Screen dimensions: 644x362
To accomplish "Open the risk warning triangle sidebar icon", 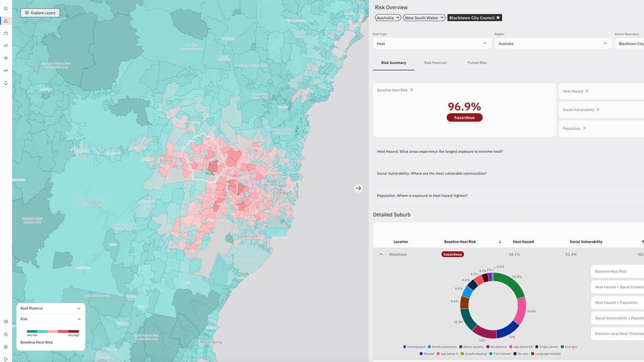I will point(6,21).
